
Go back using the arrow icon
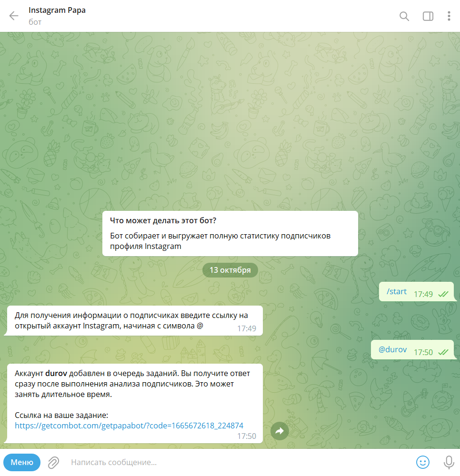[x=14, y=16]
